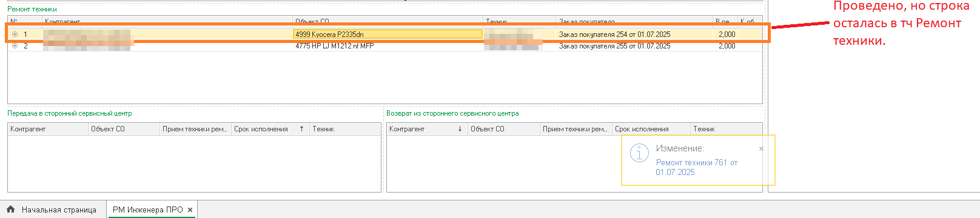
Task: Click Техник header in Передача table
Action: coord(345,129)
